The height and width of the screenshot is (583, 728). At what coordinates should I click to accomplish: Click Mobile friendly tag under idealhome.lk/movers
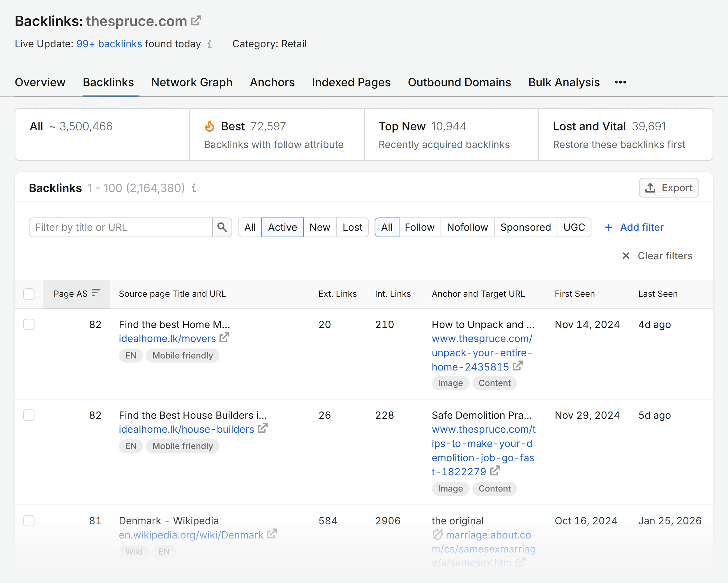click(x=182, y=356)
